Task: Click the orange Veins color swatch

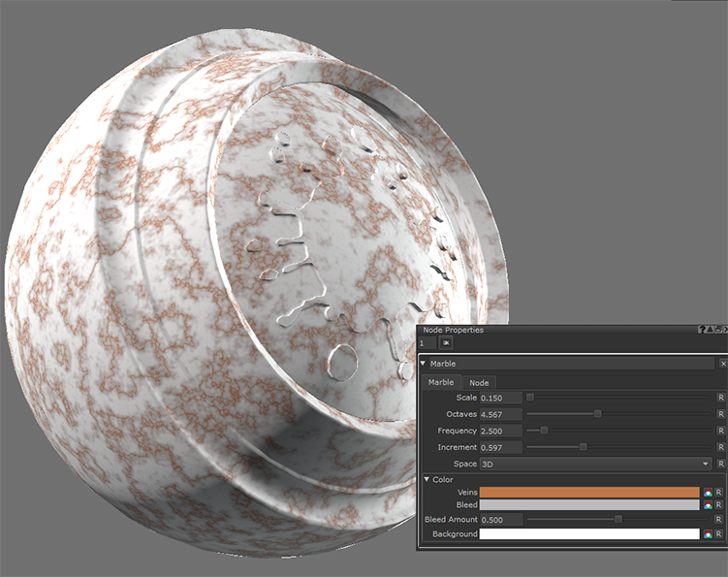Action: [591, 493]
